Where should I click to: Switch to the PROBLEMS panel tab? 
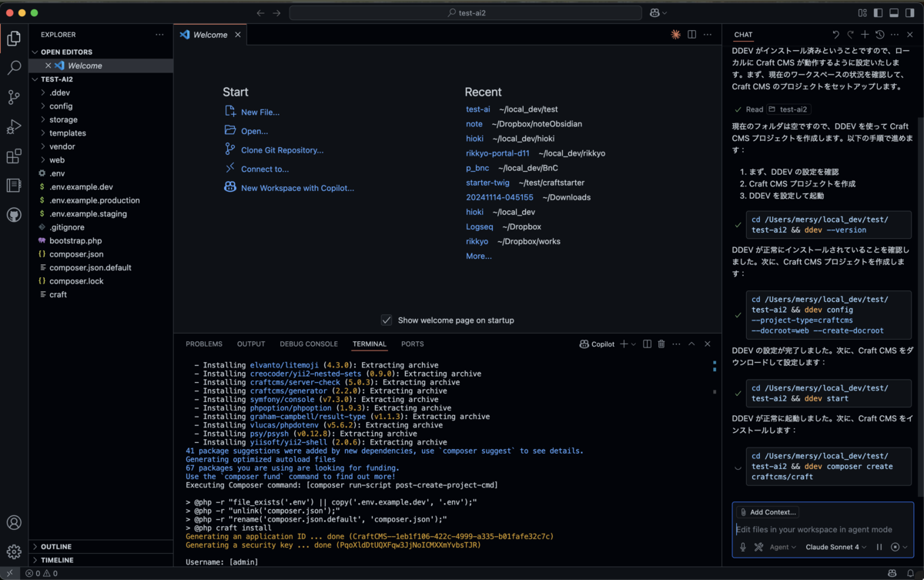(204, 344)
